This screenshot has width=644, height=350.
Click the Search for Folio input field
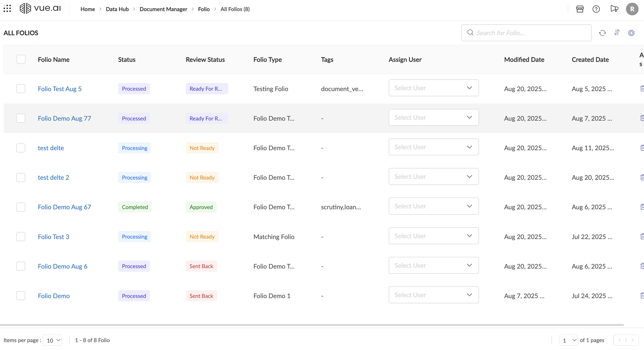[x=530, y=33]
